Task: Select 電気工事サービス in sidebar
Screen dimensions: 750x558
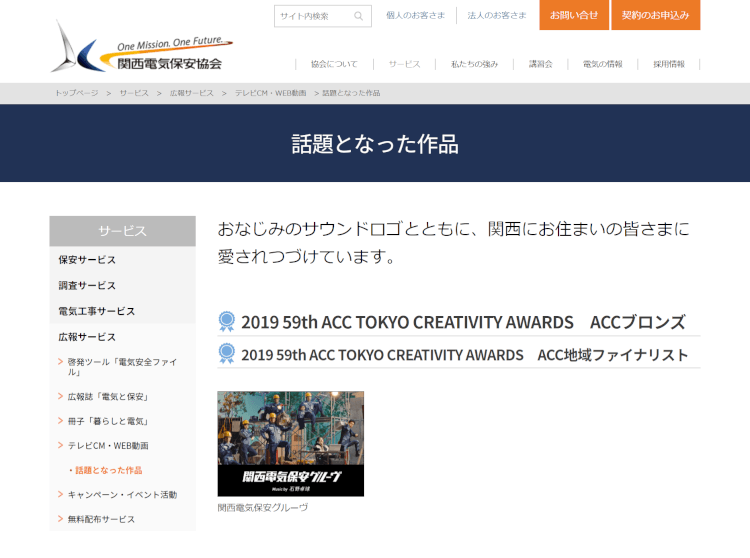Action: pos(97,311)
